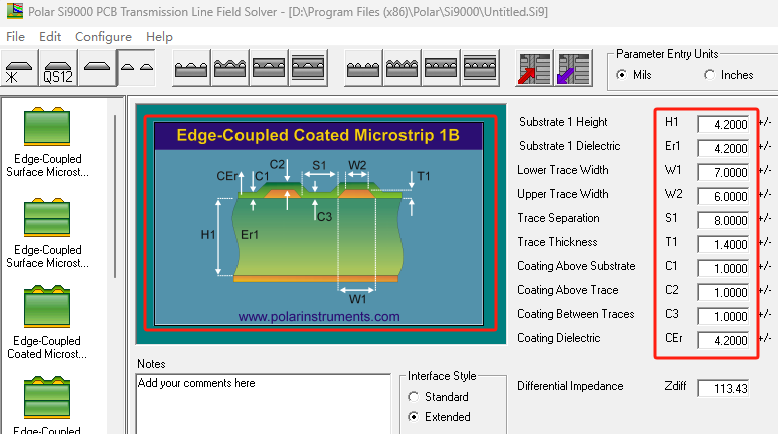
Task: Click inside the Notes comments text box
Action: coord(262,402)
